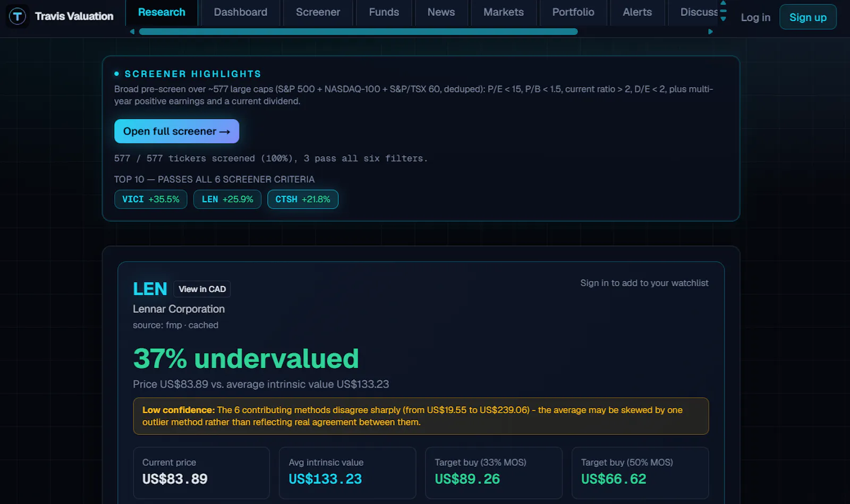Click the Target buy (33% MOS) US$89.26 value
Image resolution: width=850 pixels, height=504 pixels.
[467, 479]
